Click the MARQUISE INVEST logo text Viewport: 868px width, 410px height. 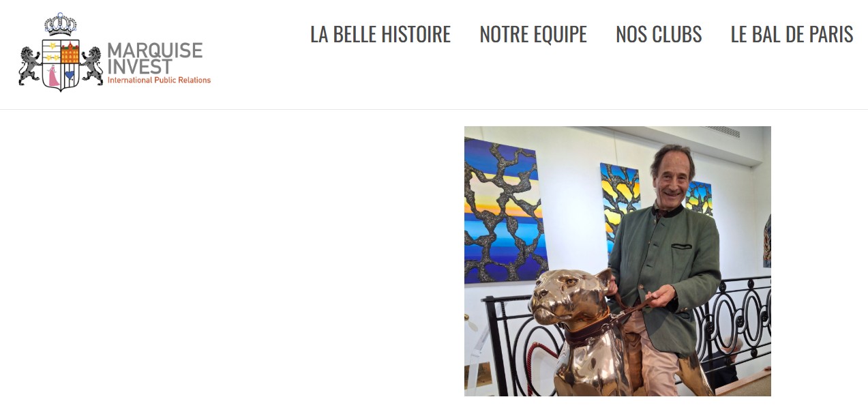coord(155,59)
